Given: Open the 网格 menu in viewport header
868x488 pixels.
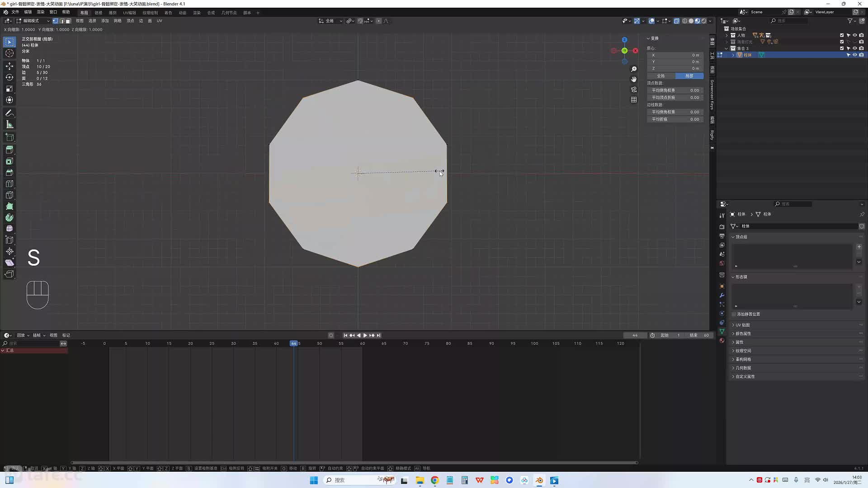Looking at the screenshot, I should [118, 21].
